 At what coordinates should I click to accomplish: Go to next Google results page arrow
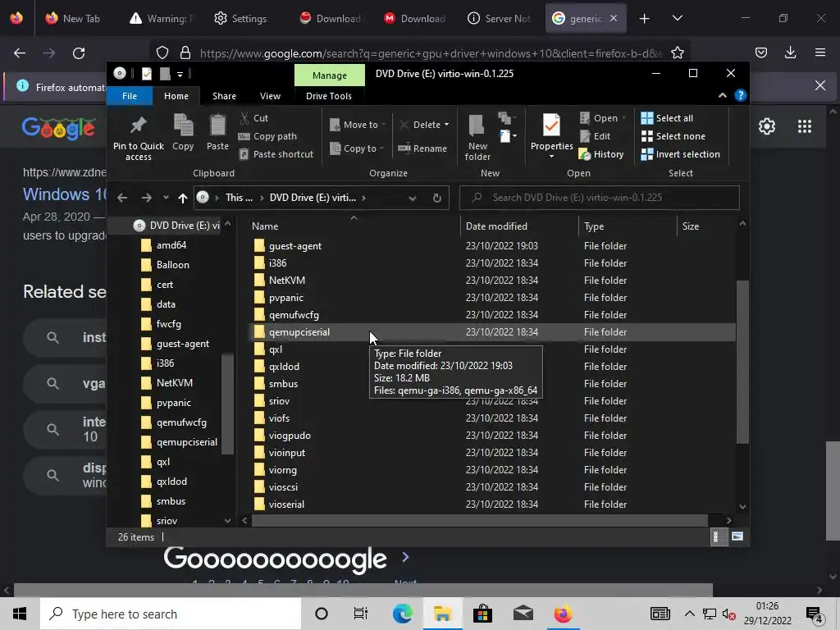tap(405, 558)
